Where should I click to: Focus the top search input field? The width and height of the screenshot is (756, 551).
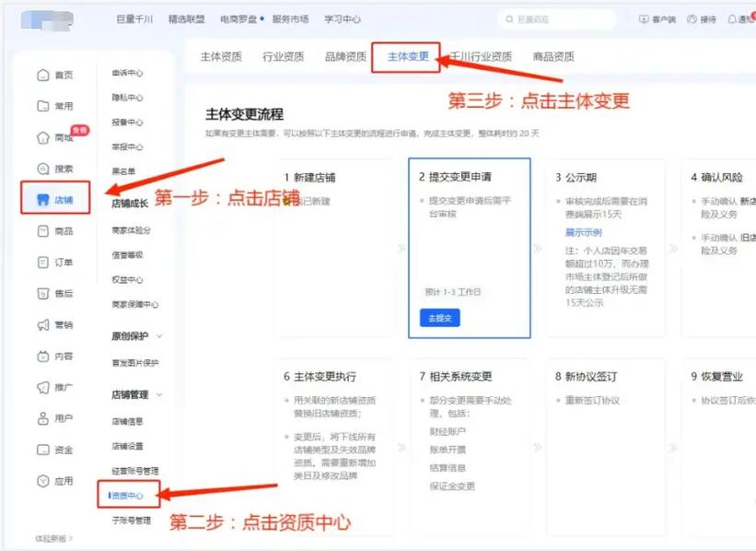pyautogui.click(x=557, y=19)
